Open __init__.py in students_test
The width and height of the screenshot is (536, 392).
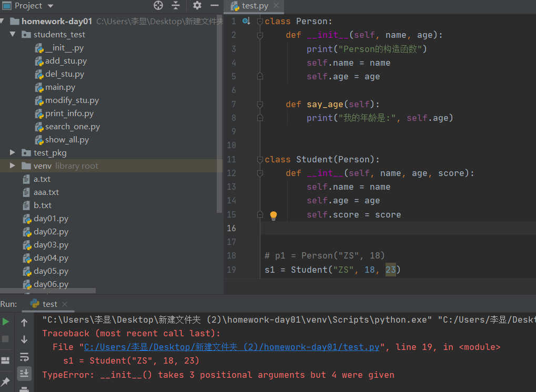tap(59, 48)
